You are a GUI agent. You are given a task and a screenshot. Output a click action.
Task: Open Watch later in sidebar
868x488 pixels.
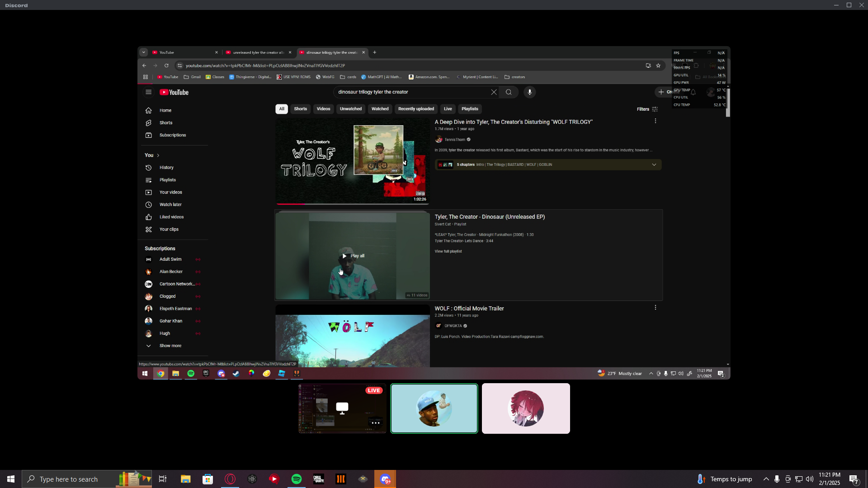(x=170, y=205)
